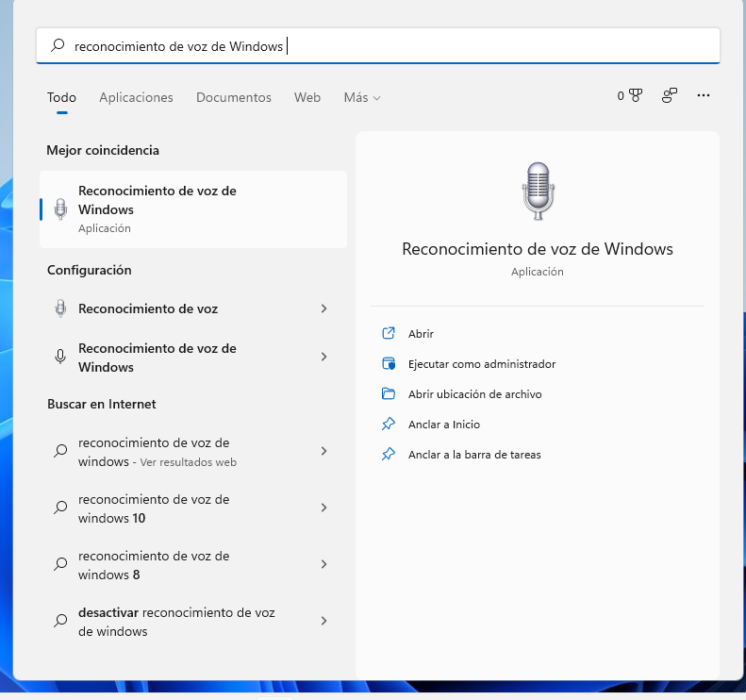Image resolution: width=746 pixels, height=700 pixels.
Task: Open the three-dots more options menu
Action: click(x=703, y=96)
